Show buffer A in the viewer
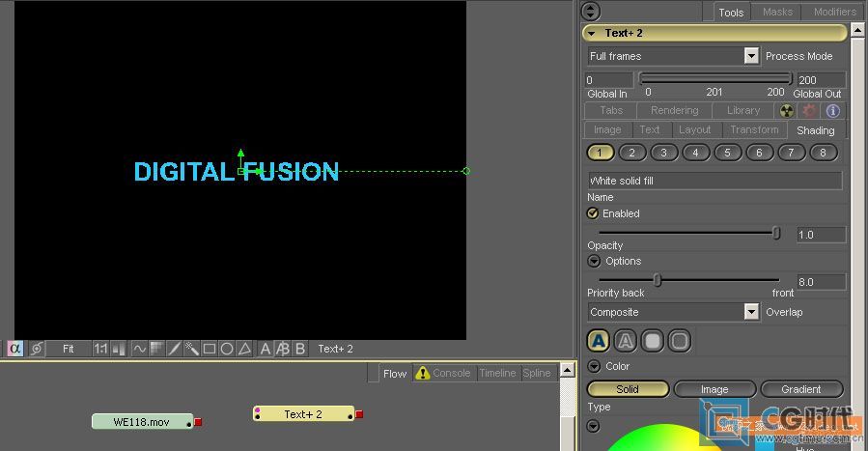The height and width of the screenshot is (451, 868). click(x=266, y=349)
